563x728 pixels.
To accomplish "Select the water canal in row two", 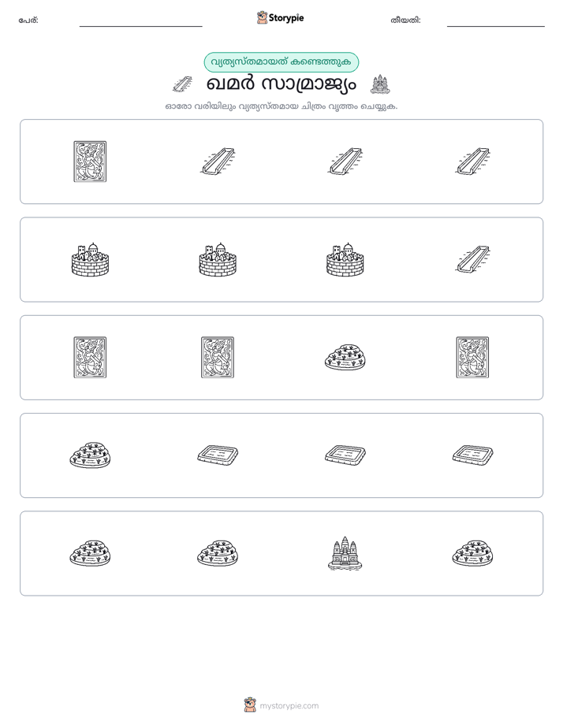I will [472, 259].
